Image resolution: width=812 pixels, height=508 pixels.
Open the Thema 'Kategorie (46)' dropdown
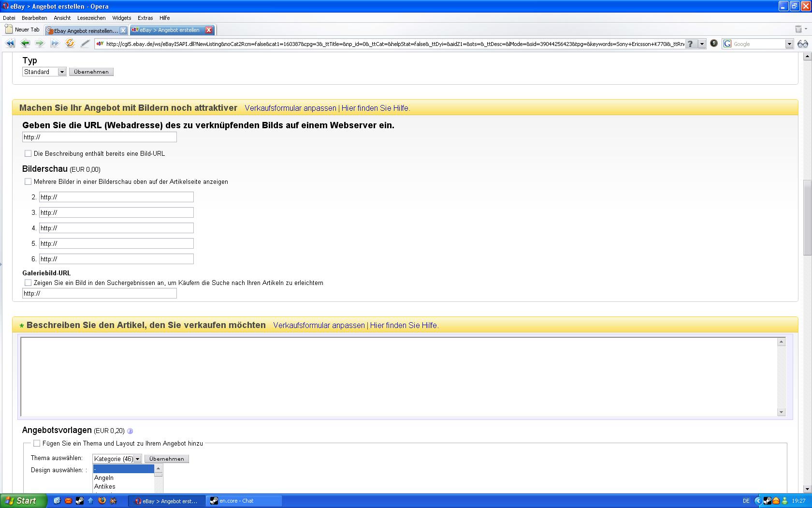pyautogui.click(x=117, y=459)
